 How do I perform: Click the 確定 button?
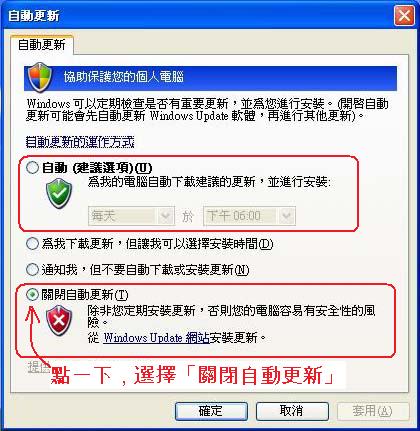(x=211, y=411)
